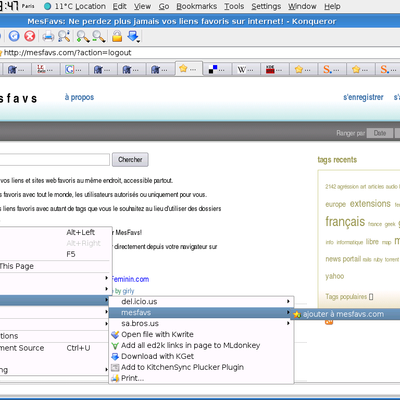Switch to the tab with the Google G icon

point(74,69)
